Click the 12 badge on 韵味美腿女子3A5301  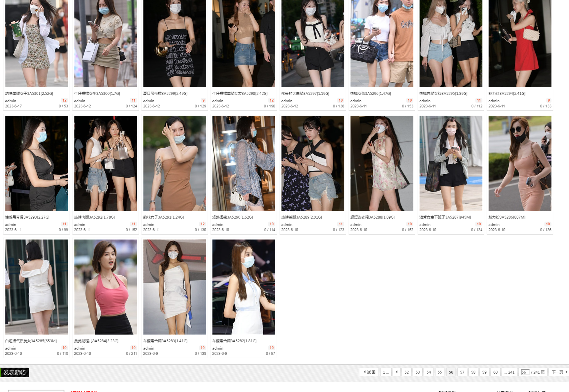pos(64,100)
